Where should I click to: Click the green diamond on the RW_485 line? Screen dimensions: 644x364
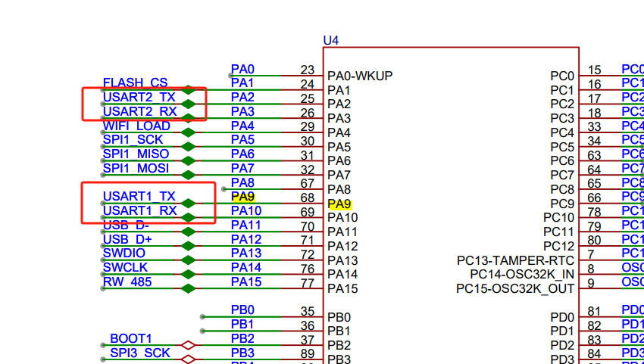(x=188, y=288)
